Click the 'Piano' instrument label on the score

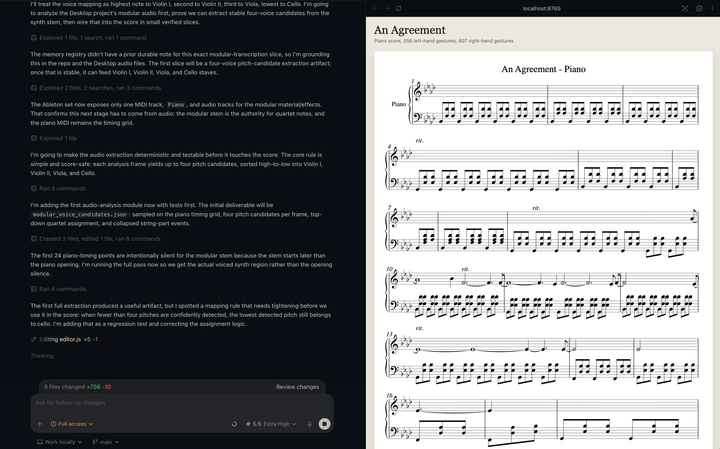pyautogui.click(x=398, y=104)
